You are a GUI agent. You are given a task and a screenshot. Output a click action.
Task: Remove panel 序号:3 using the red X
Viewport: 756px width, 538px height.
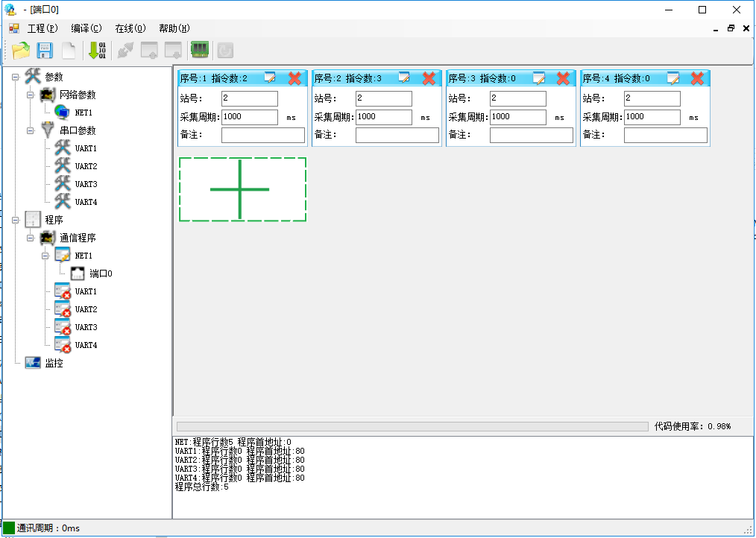563,78
